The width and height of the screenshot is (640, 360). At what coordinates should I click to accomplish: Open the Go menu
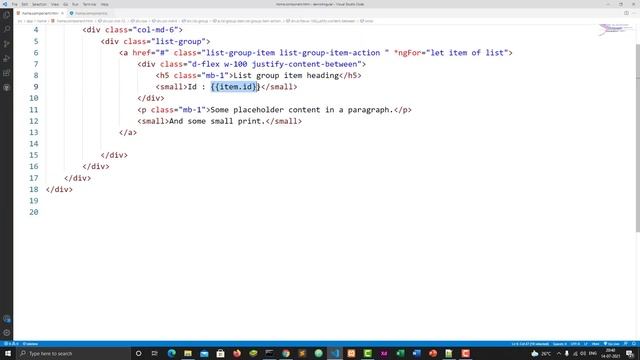click(x=65, y=4)
